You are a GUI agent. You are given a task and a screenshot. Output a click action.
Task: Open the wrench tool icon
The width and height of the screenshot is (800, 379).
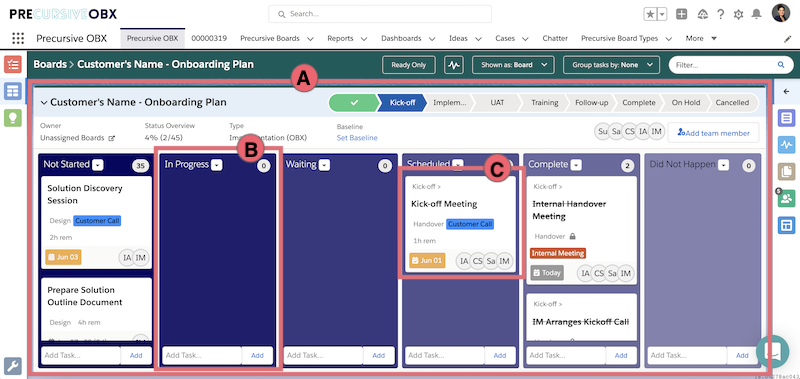click(x=13, y=365)
